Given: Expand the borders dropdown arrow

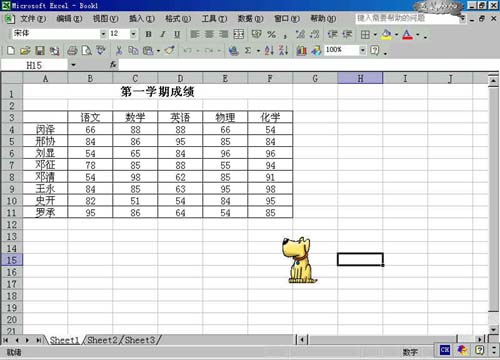Looking at the screenshot, I should point(375,34).
